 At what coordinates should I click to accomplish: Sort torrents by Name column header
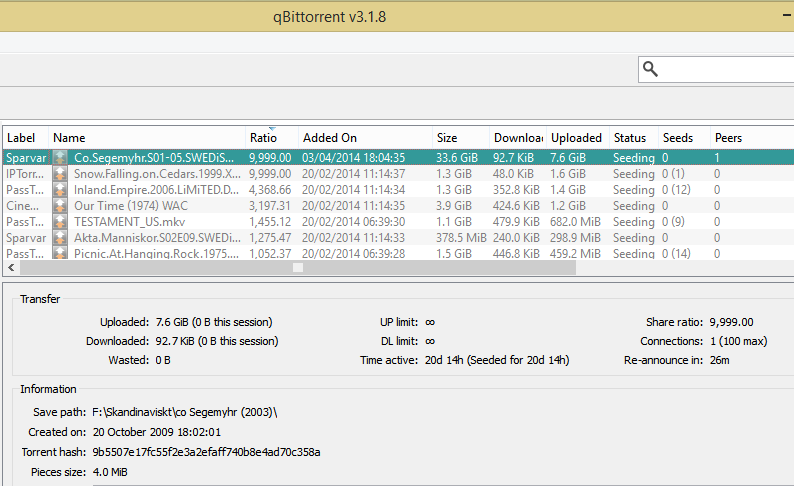pyautogui.click(x=147, y=138)
